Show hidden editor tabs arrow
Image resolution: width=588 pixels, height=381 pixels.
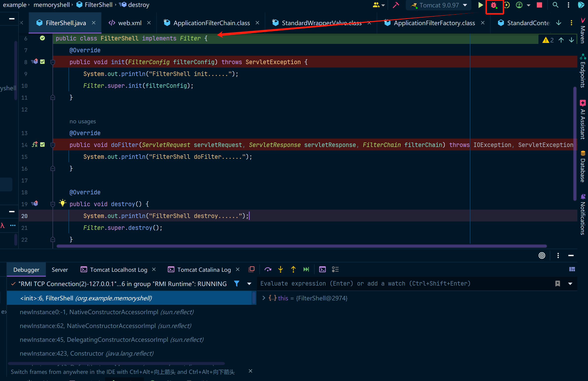[x=559, y=23]
